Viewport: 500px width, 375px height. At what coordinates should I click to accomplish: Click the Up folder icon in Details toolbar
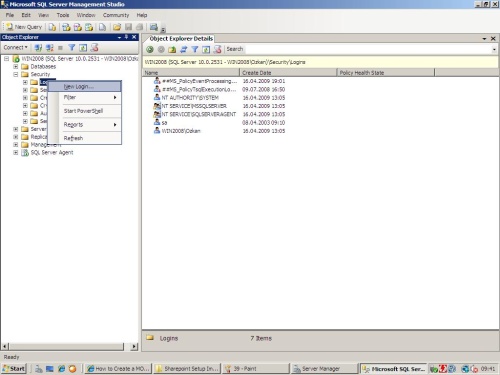(172, 50)
